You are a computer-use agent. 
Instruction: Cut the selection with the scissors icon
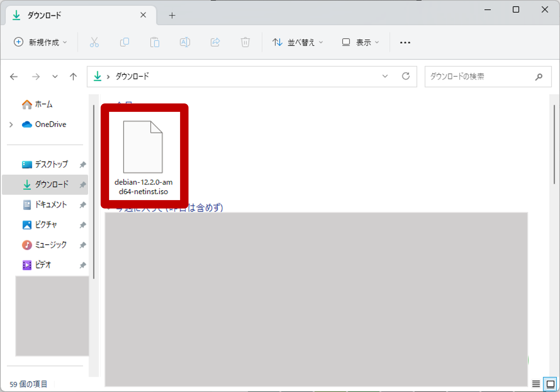click(94, 42)
